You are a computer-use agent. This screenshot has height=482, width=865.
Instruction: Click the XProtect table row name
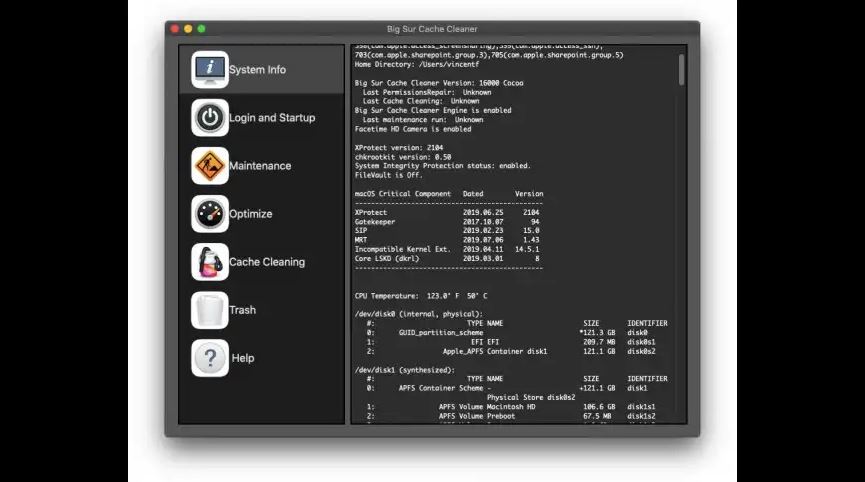(371, 212)
